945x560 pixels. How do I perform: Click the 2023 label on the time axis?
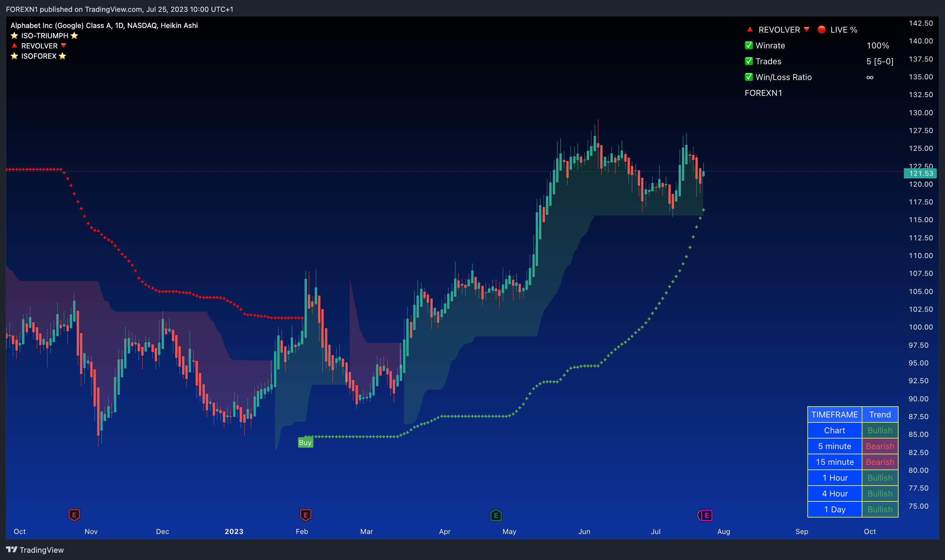click(234, 531)
